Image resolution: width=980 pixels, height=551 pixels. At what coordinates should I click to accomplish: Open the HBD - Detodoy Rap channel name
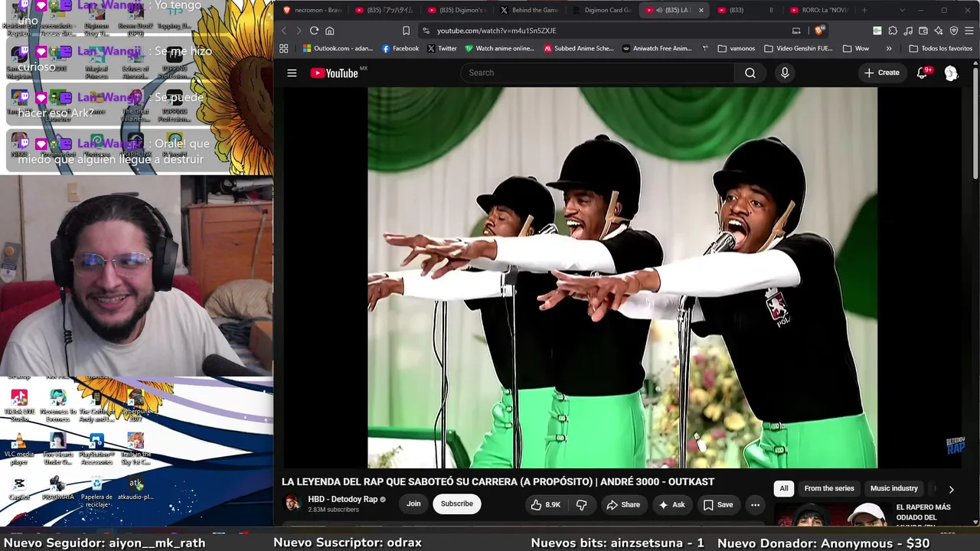coord(342,499)
